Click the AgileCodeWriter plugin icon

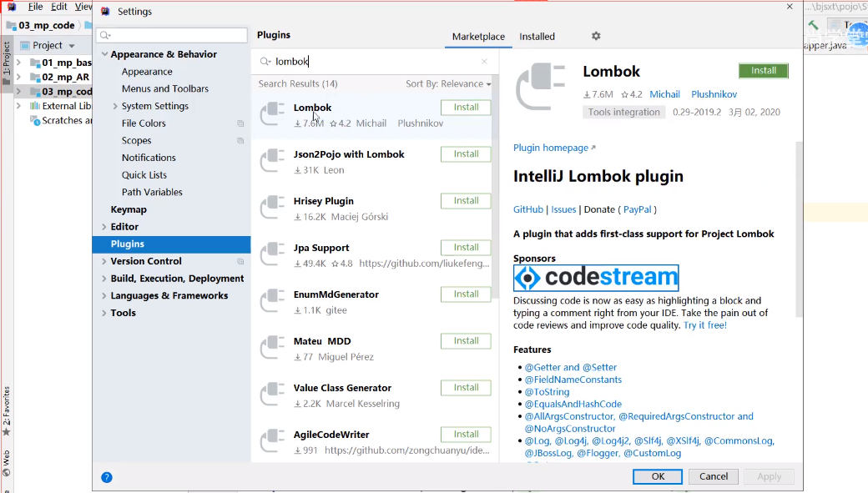pyautogui.click(x=272, y=441)
